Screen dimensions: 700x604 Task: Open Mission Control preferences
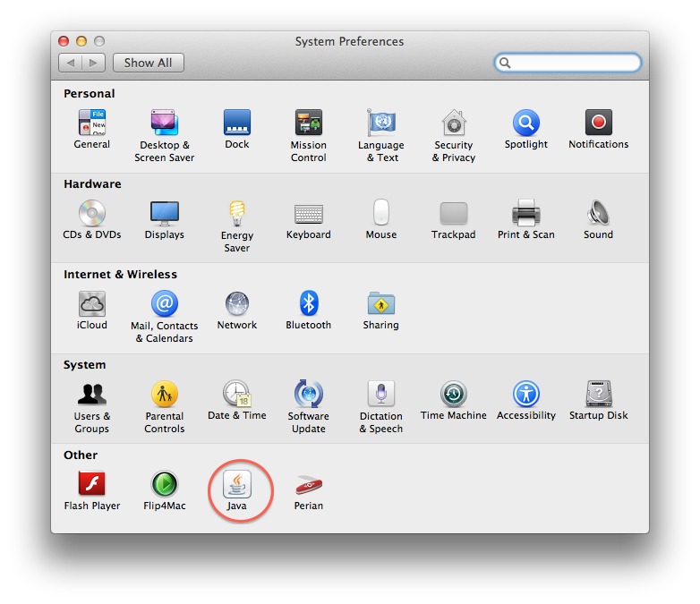(309, 123)
